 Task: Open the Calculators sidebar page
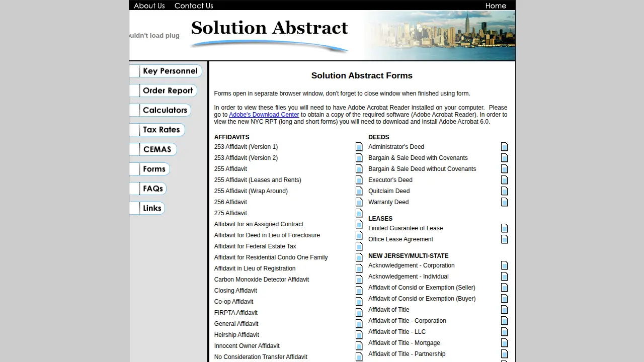(160, 110)
